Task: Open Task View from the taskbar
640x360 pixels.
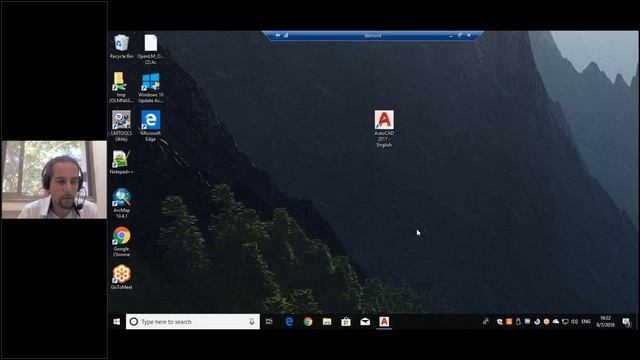Action: [269, 322]
